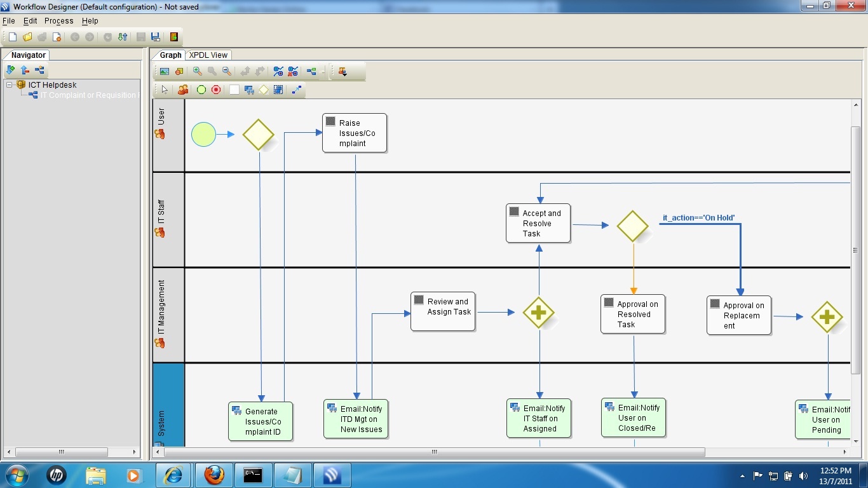868x488 pixels.
Task: Open the participant dropdown in graph toolbar
Action: point(342,72)
